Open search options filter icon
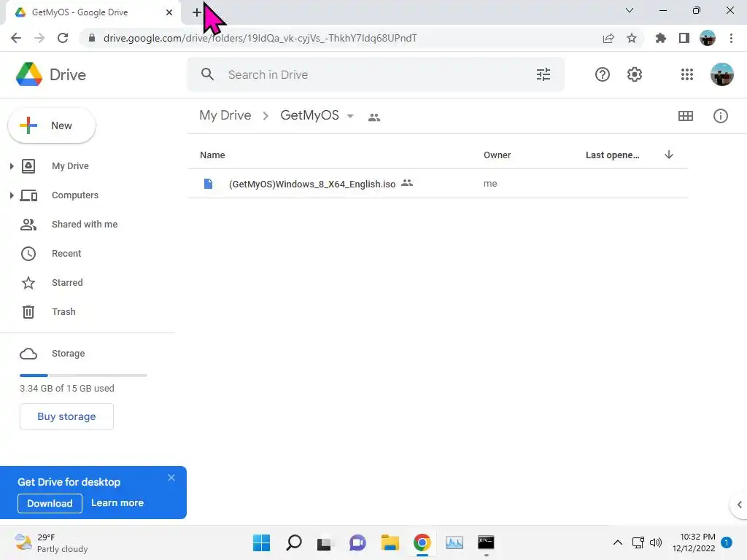Screen dimensions: 747x560 543,74
